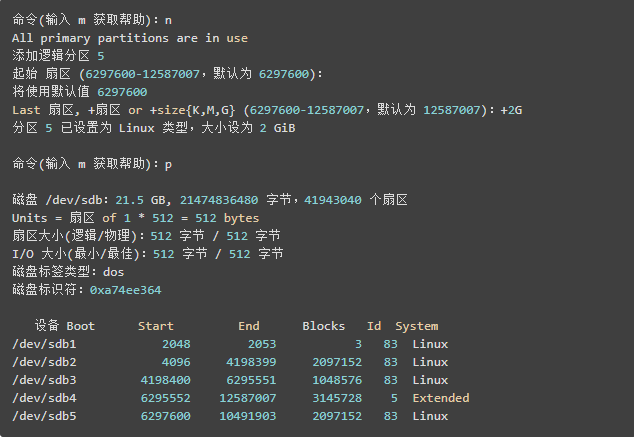Click the disk identifier "0xa74ee364"
This screenshot has height=438, width=634.
pyautogui.click(x=125, y=290)
